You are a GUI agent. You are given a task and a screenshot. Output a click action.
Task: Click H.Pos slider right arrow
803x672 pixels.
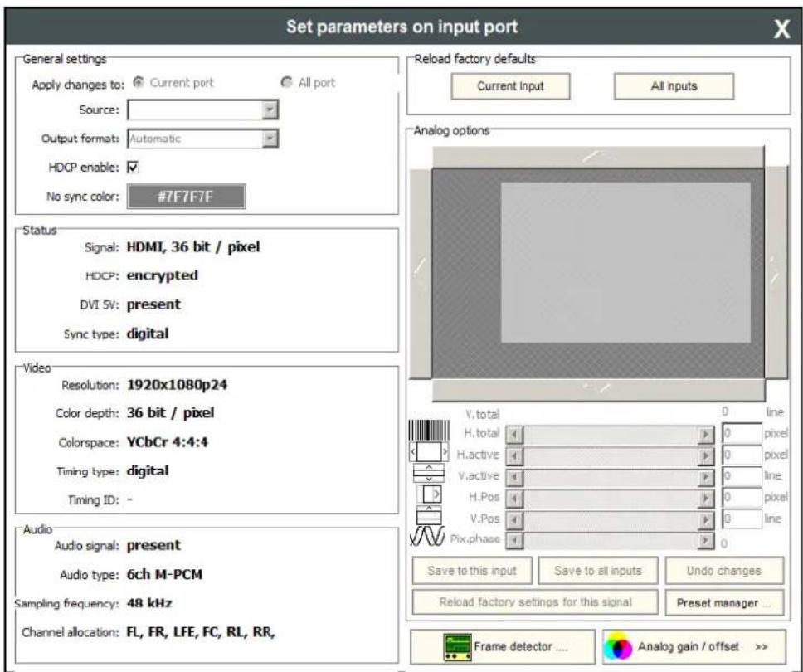pos(706,498)
